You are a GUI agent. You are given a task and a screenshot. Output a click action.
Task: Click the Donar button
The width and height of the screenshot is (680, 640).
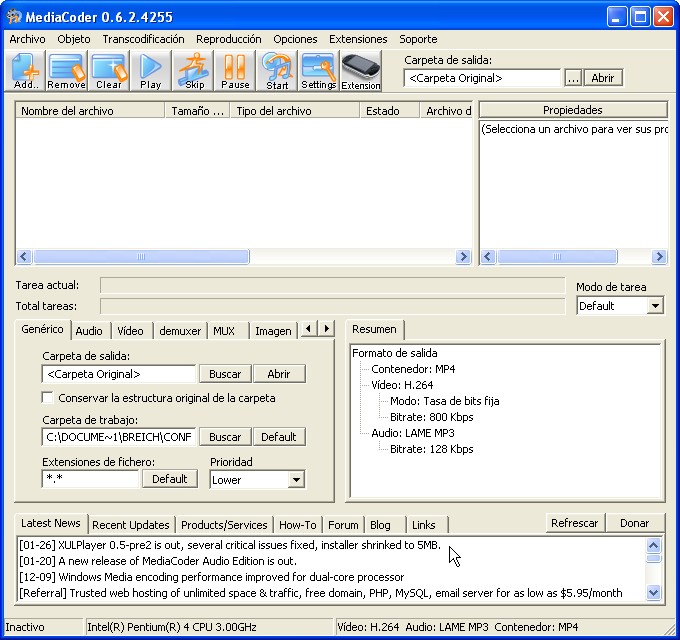click(634, 523)
